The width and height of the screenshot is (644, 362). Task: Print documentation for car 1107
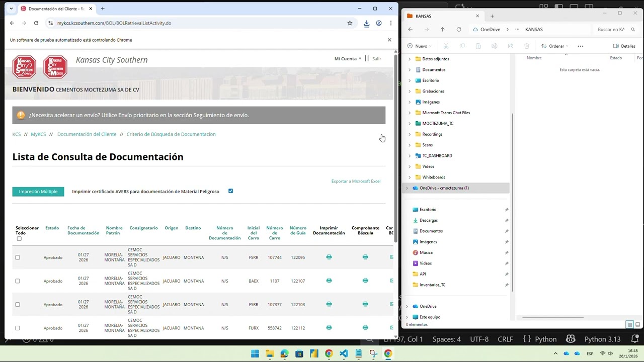tap(329, 281)
